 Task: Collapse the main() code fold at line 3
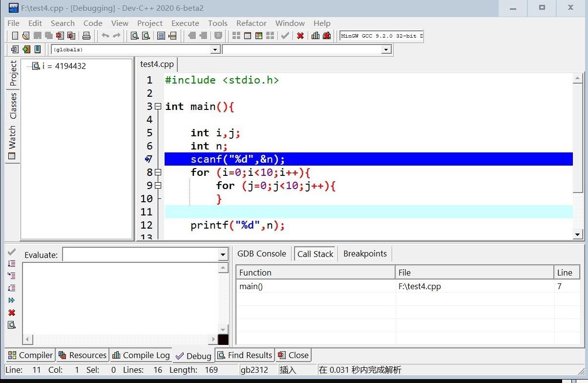(158, 106)
